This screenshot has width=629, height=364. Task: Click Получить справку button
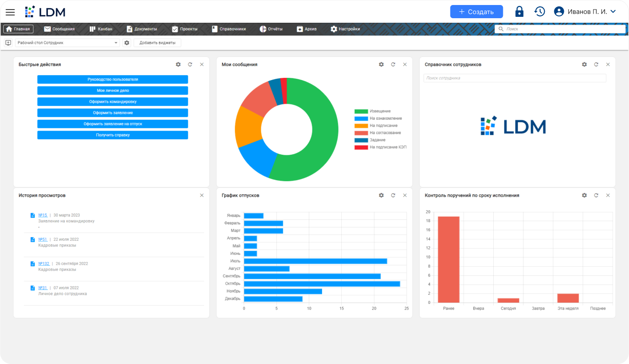(113, 135)
